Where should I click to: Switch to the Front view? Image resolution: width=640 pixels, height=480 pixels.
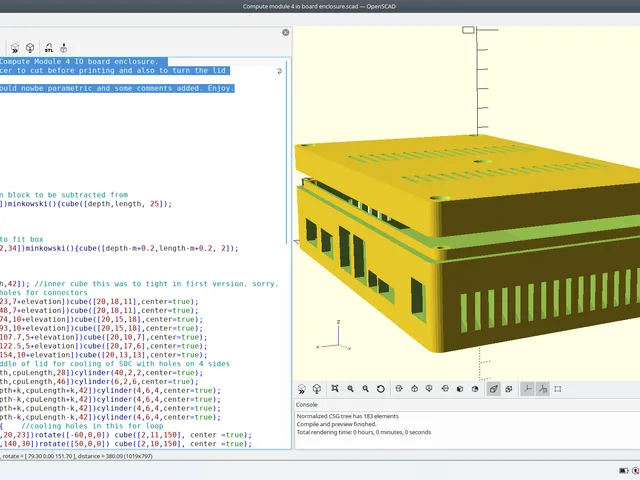(x=460, y=389)
